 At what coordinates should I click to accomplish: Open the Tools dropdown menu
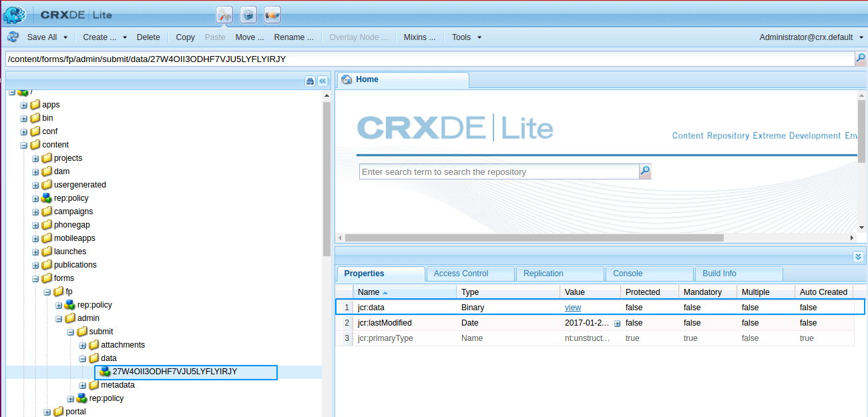pyautogui.click(x=466, y=37)
